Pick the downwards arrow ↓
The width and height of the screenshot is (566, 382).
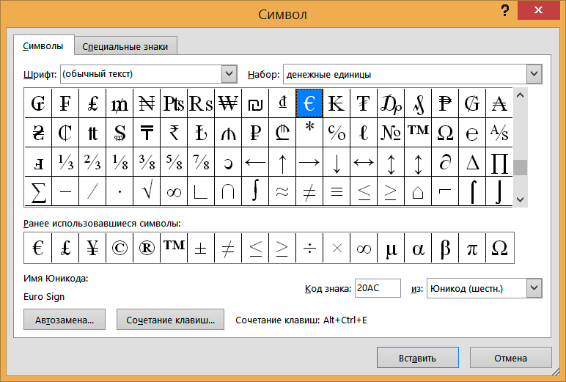[336, 162]
